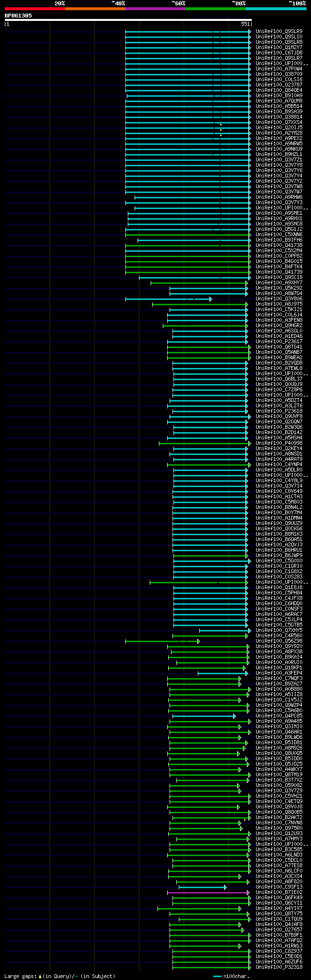Screen dimensions: 311x980
Task: Select label UniRef100_Q0CKG6
Action: (x=279, y=529)
